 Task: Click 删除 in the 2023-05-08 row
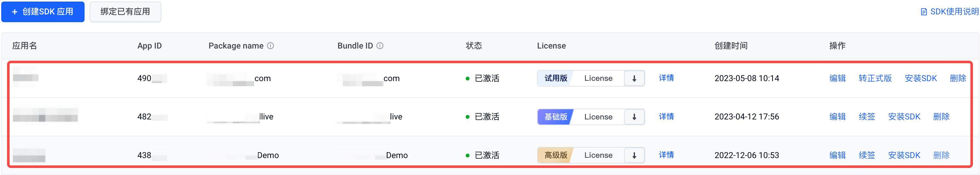(x=958, y=79)
